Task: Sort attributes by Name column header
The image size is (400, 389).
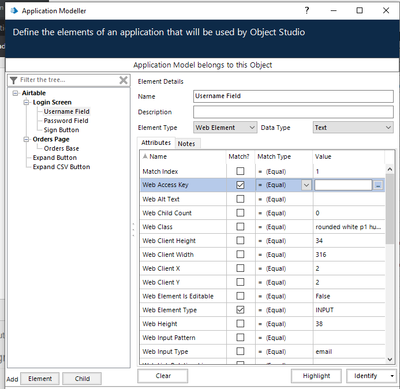Action: (183, 156)
